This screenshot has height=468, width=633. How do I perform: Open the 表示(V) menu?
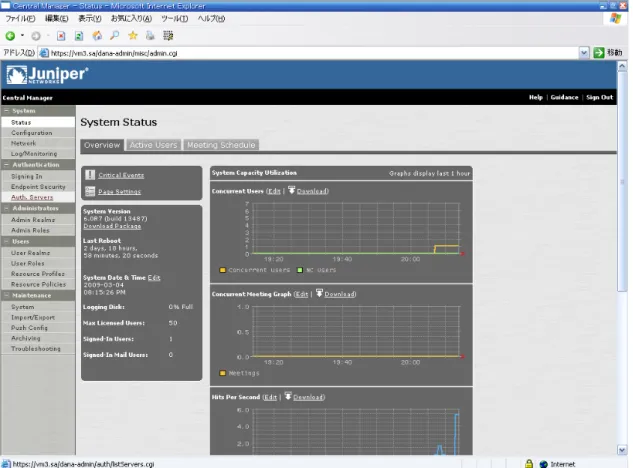(x=90, y=19)
